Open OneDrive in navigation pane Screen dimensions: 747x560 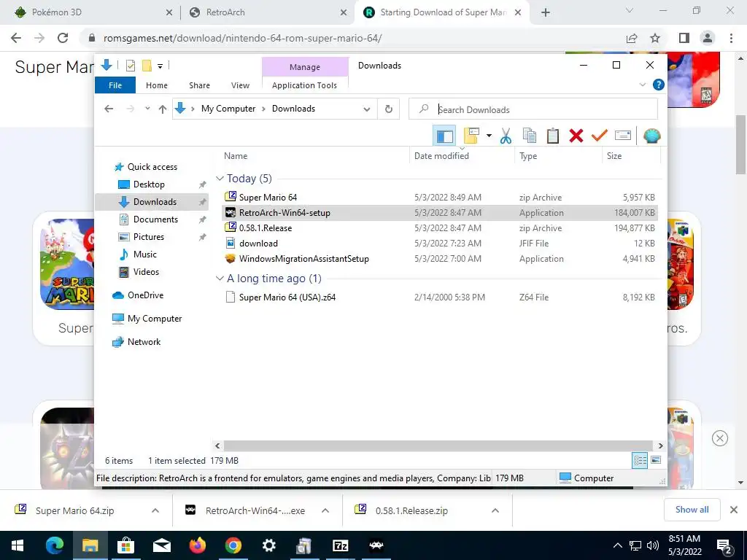[145, 295]
